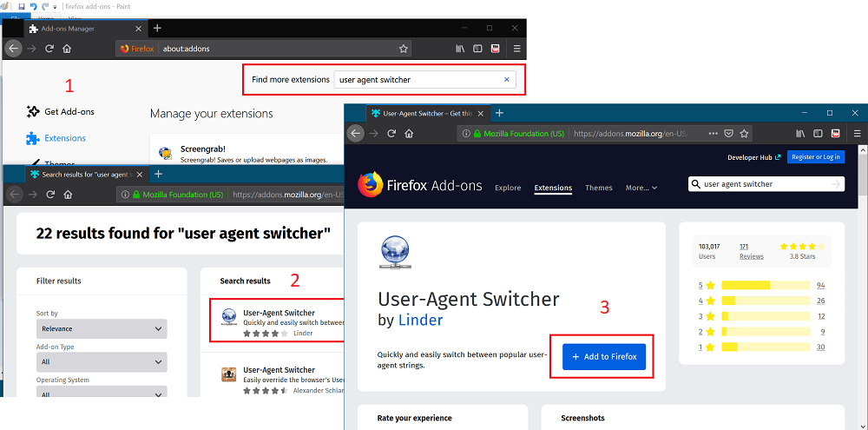Open the Themes nav item on addons site

(x=598, y=188)
